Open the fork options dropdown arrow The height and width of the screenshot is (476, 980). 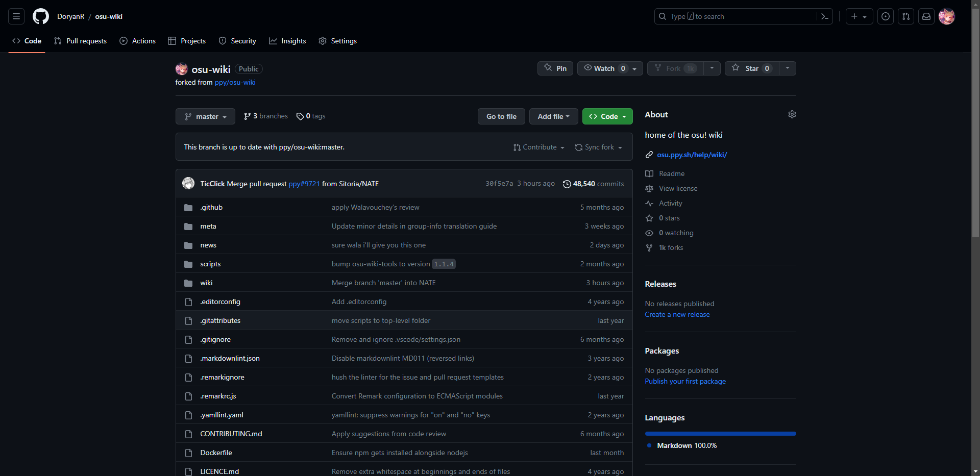point(712,68)
